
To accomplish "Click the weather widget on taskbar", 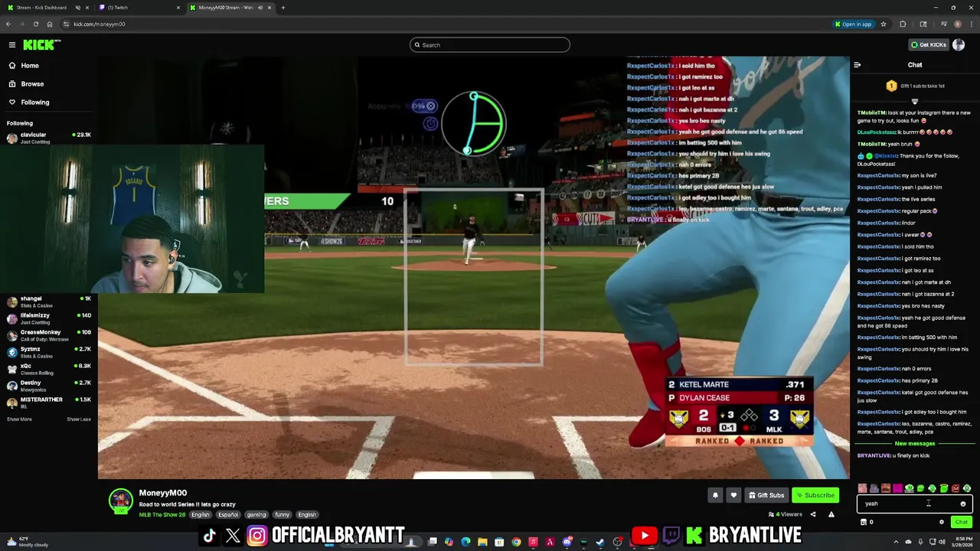I will point(26,543).
